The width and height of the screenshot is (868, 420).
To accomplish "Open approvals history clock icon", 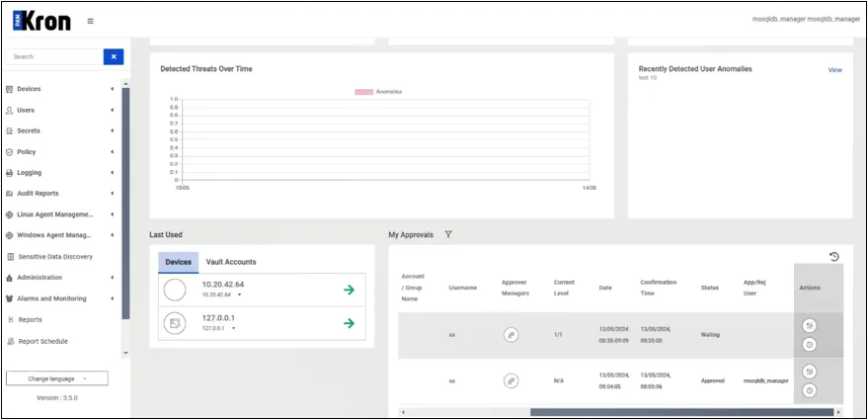I will coord(834,256).
